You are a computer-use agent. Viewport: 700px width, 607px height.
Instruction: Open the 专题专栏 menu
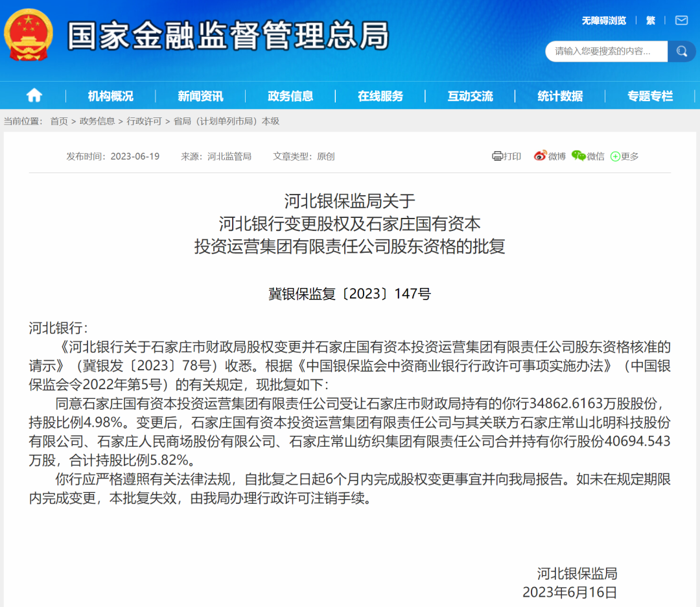click(x=649, y=95)
